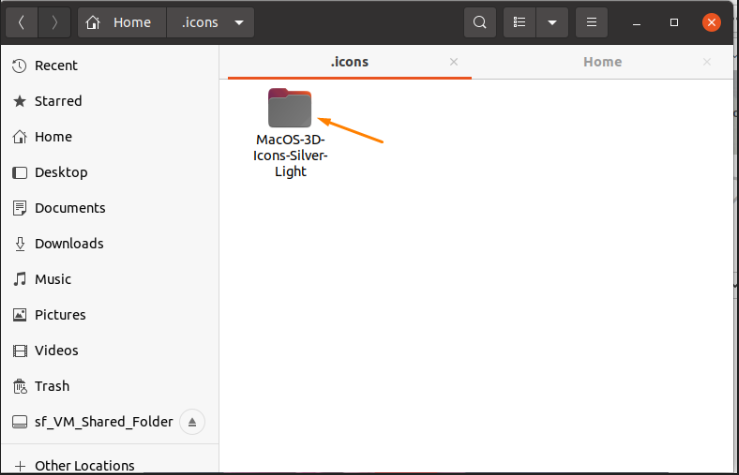The width and height of the screenshot is (739, 475).
Task: Open the .icons path dropdown menu
Action: tap(239, 22)
